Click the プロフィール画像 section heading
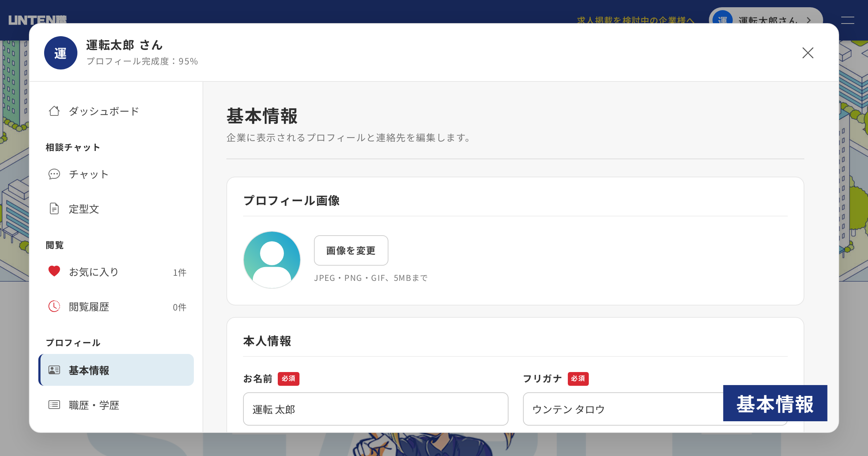 [292, 200]
